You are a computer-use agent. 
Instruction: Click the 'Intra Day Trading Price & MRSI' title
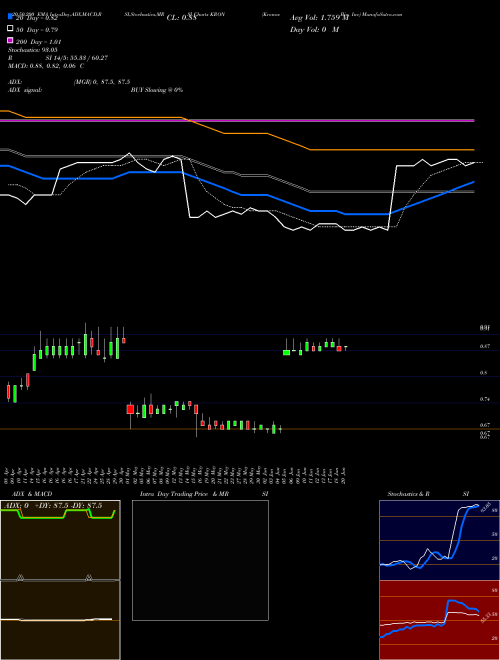point(204,494)
